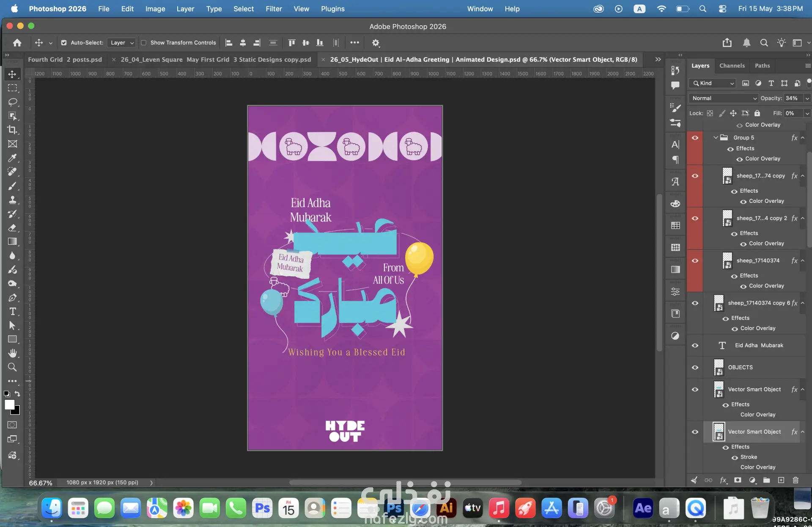Open the Layer menu
Viewport: 812px width, 527px height.
pos(185,9)
